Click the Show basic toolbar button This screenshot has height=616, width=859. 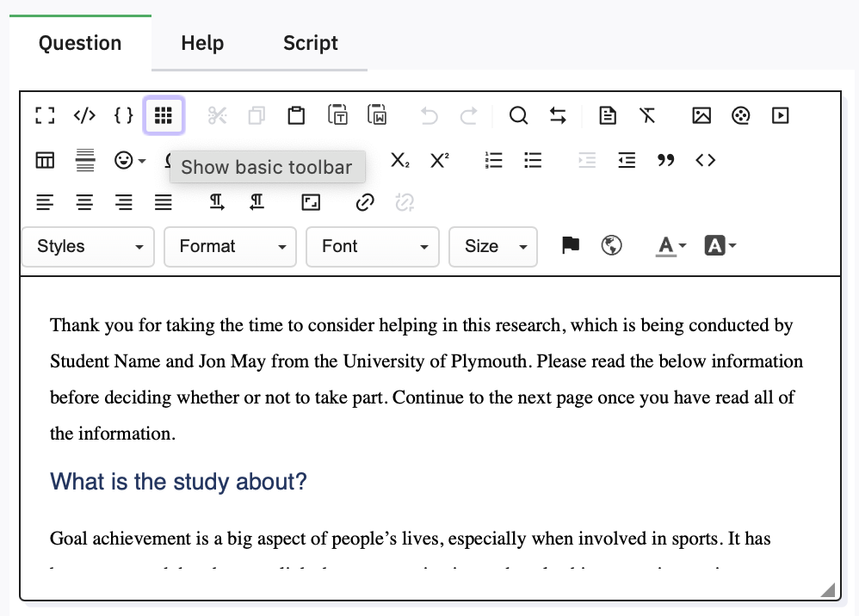click(x=164, y=115)
